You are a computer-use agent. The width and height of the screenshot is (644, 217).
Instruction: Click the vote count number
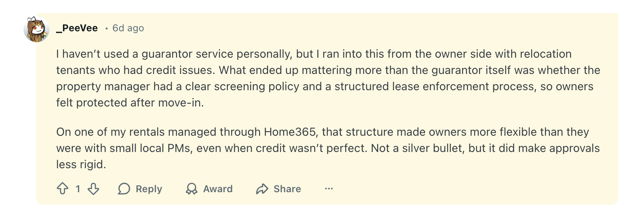click(78, 189)
